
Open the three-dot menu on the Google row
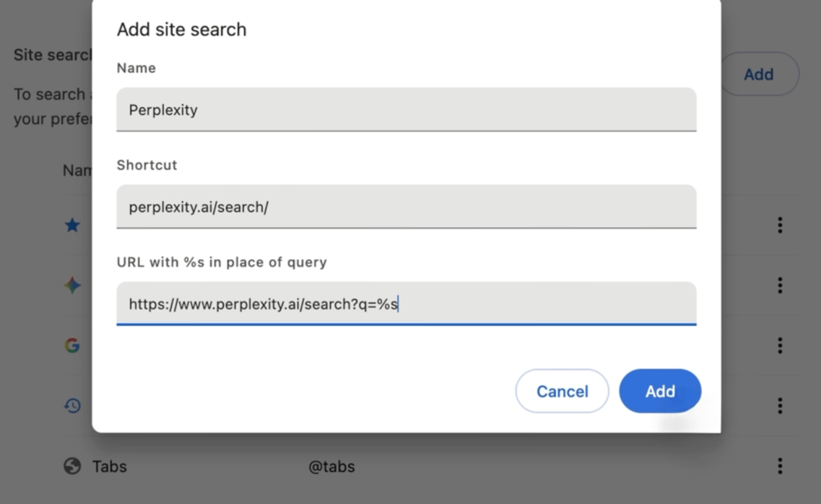point(780,346)
